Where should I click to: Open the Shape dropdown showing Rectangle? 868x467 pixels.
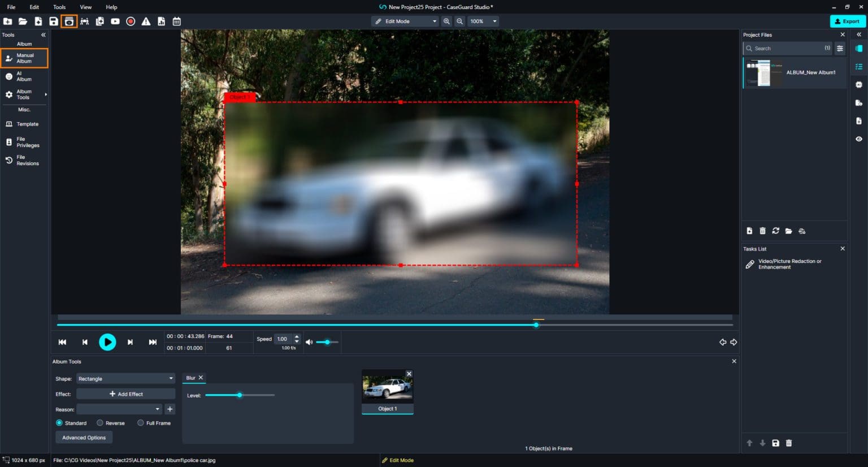pyautogui.click(x=125, y=378)
